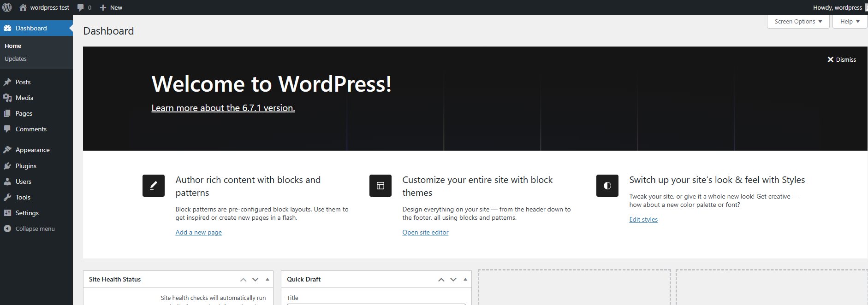Move Site Health Status widget up
Viewport: 868px width, 305px height.
click(243, 280)
